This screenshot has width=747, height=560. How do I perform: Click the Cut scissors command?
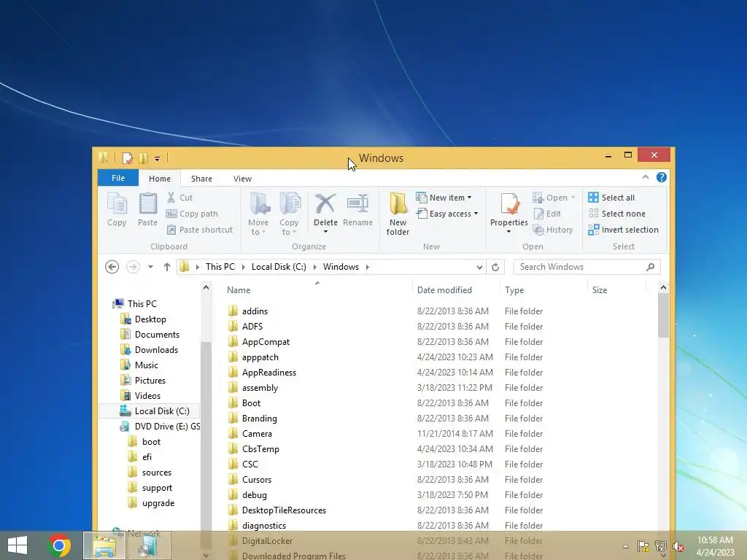tap(179, 198)
